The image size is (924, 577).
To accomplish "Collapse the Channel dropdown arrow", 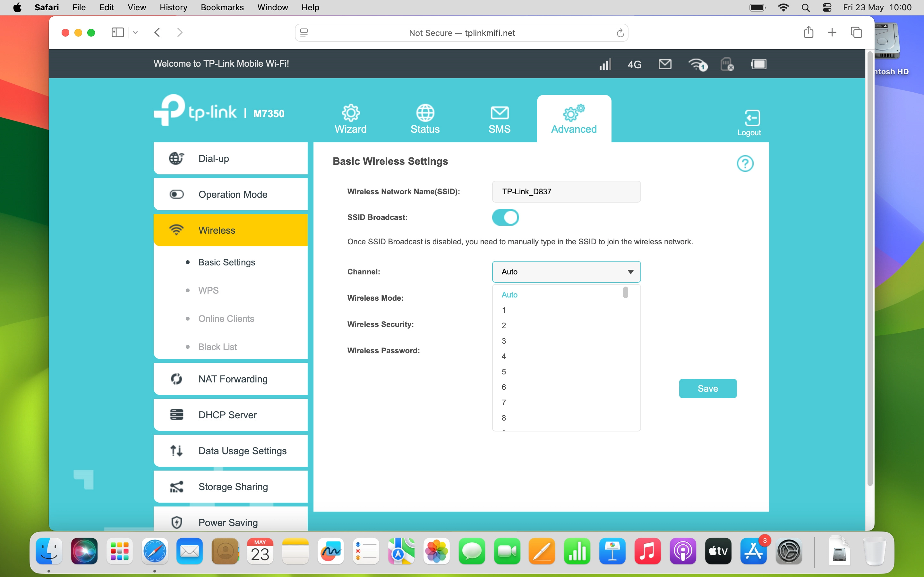I will [x=630, y=272].
